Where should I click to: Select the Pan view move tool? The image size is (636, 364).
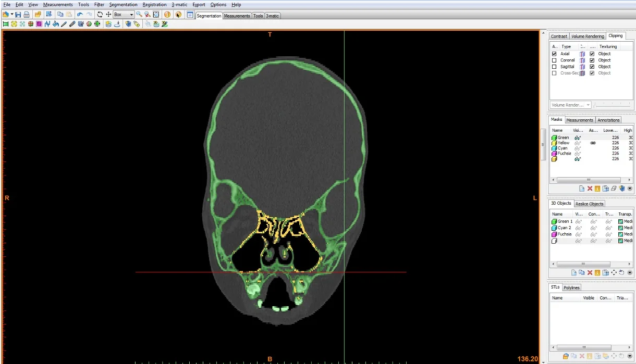(108, 15)
